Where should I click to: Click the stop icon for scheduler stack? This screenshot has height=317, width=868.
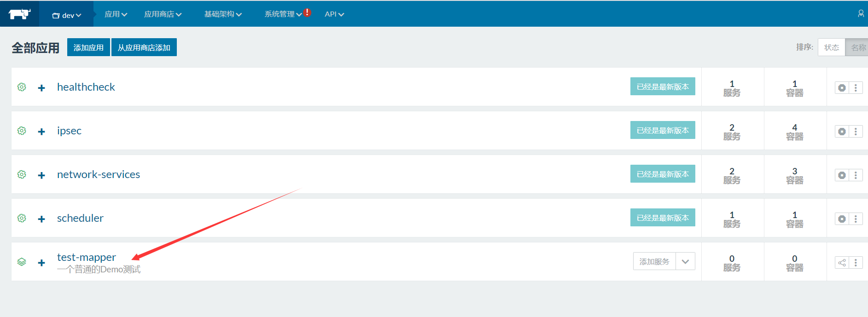(x=842, y=219)
